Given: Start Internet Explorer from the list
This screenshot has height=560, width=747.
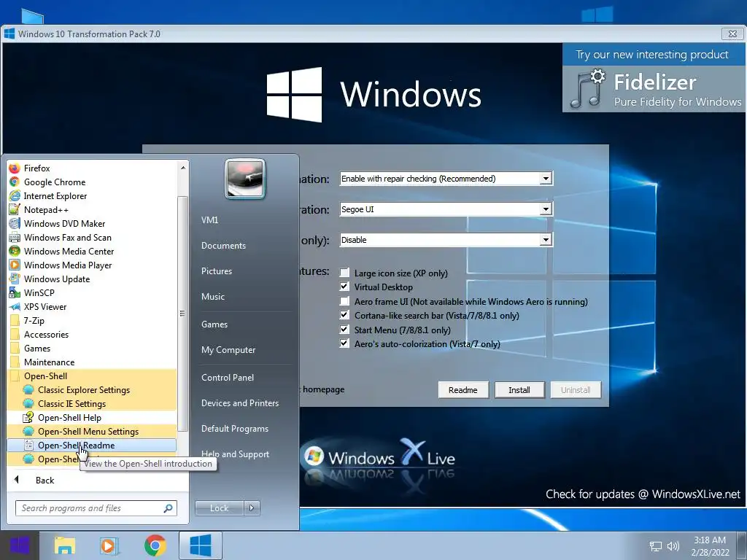Looking at the screenshot, I should click(92, 195).
